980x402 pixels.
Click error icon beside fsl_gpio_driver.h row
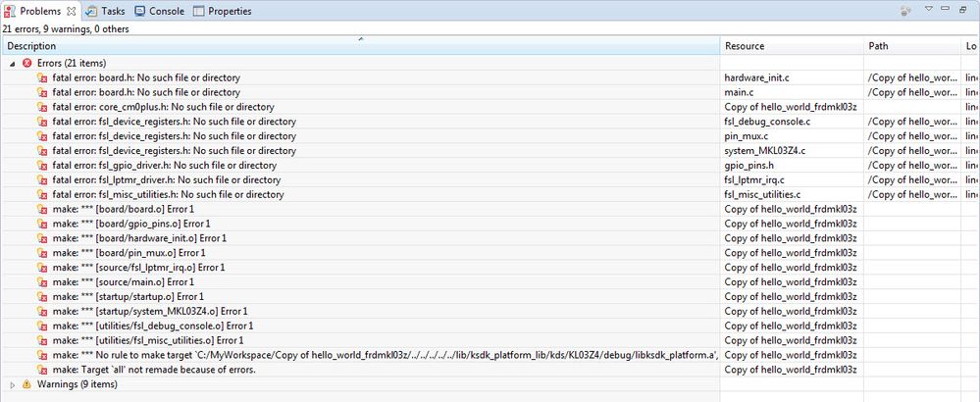coord(42,166)
